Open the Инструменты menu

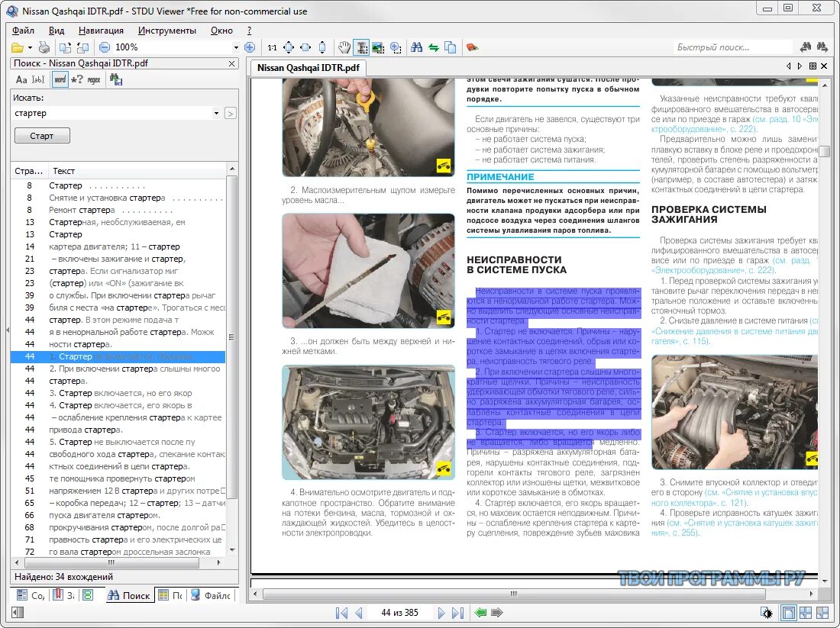point(166,31)
